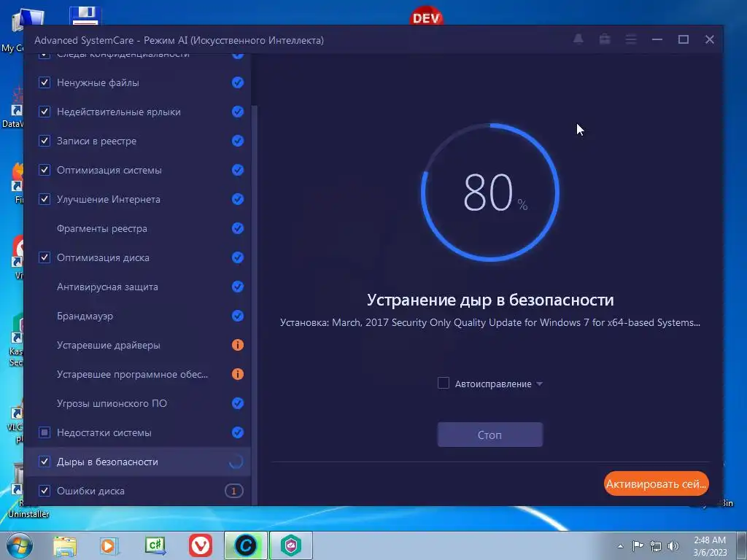Click the blue check status next to Оптимизация диска
Image resolution: width=747 pixels, height=560 pixels.
[x=238, y=257]
